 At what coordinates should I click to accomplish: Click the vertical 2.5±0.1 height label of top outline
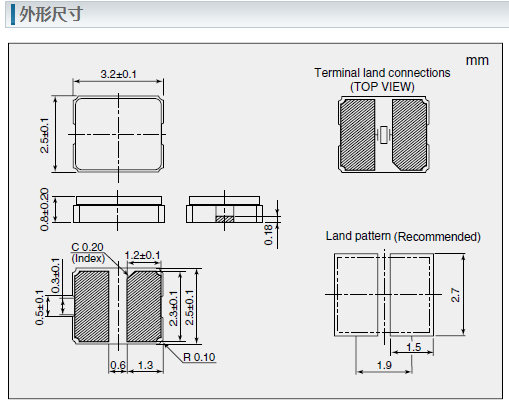click(x=44, y=135)
